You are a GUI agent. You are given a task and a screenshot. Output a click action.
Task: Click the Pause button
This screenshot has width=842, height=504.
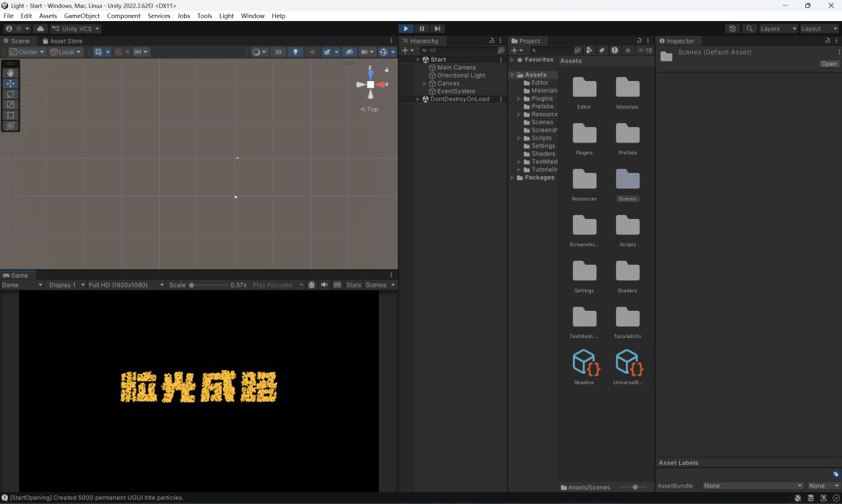tap(422, 29)
